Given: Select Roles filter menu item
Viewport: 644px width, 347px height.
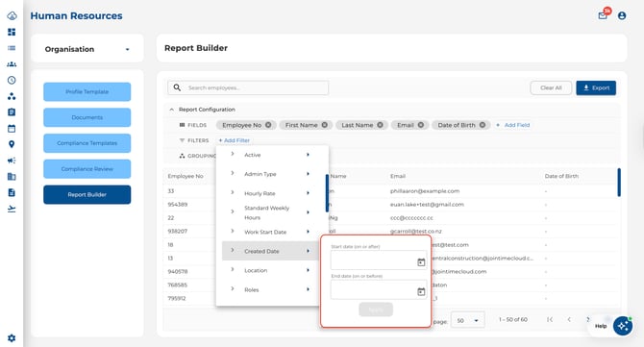Looking at the screenshot, I should coord(271,289).
